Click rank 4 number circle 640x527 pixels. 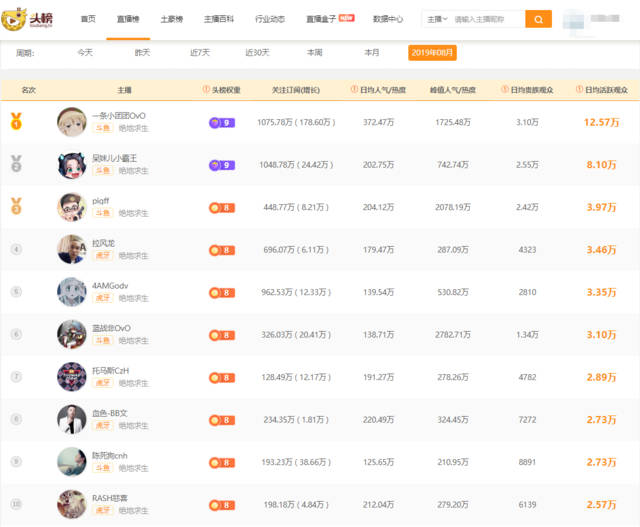point(16,249)
